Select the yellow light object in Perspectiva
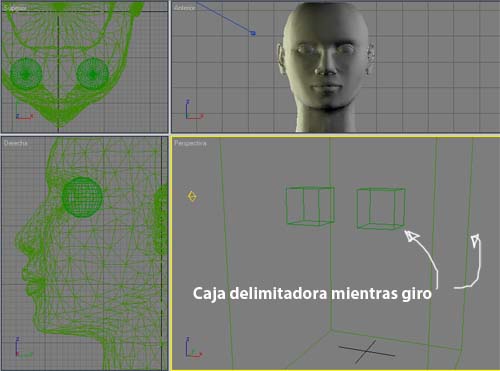This screenshot has height=371, width=500. click(192, 196)
